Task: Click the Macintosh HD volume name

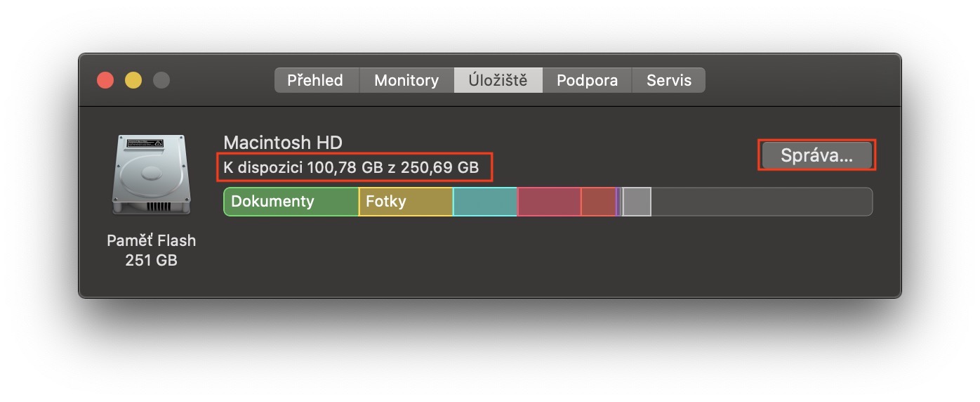Action: (x=283, y=143)
